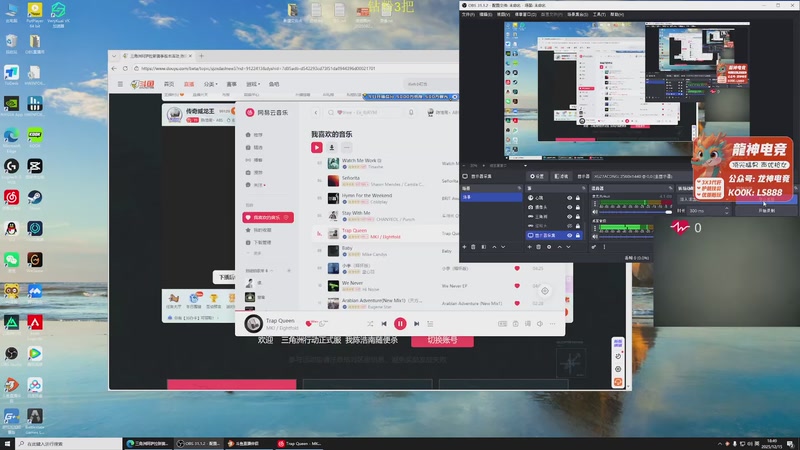Viewport: 800px width, 450px height.
Task: Click the microphone icon in the NetEase search bar
Action: tap(411, 112)
